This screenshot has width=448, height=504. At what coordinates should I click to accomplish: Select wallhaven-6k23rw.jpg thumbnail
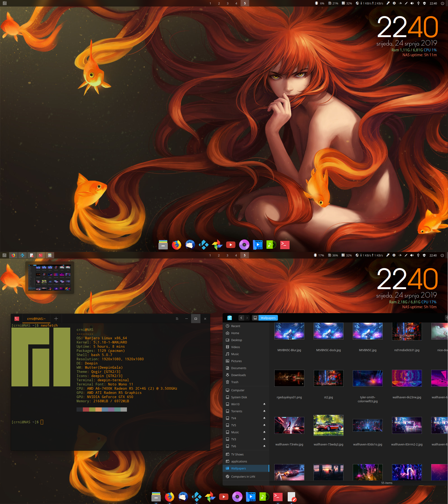pos(407,378)
